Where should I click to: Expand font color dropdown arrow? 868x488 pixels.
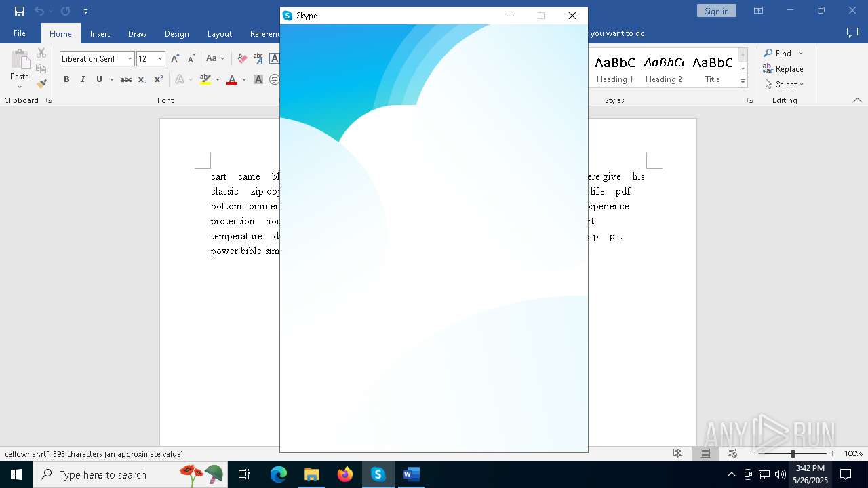pyautogui.click(x=243, y=79)
